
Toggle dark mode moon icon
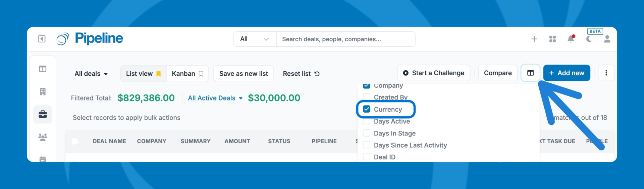tap(589, 39)
